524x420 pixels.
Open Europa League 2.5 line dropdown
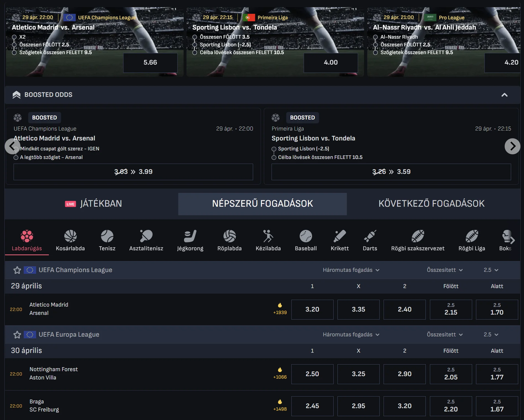(491, 334)
